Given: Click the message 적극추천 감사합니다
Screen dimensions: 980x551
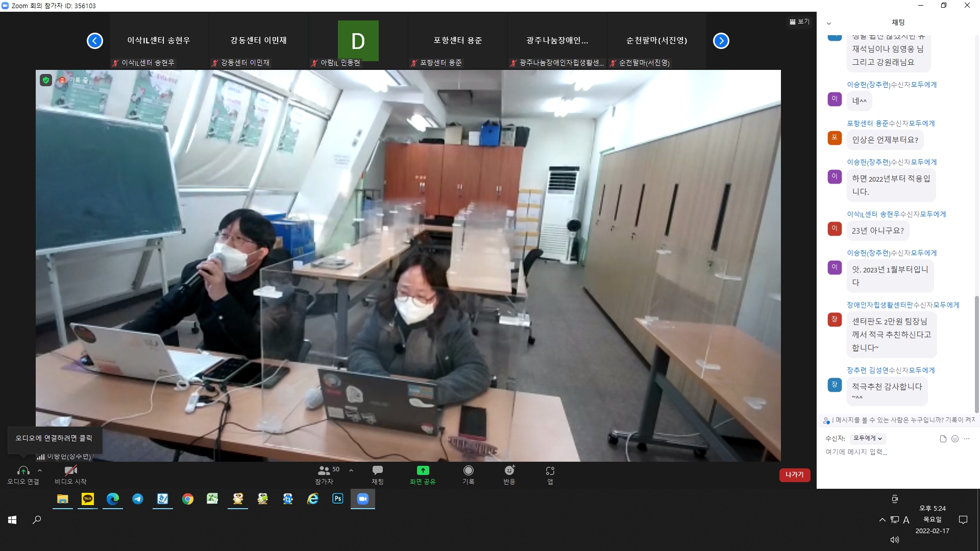Looking at the screenshot, I should click(887, 391).
